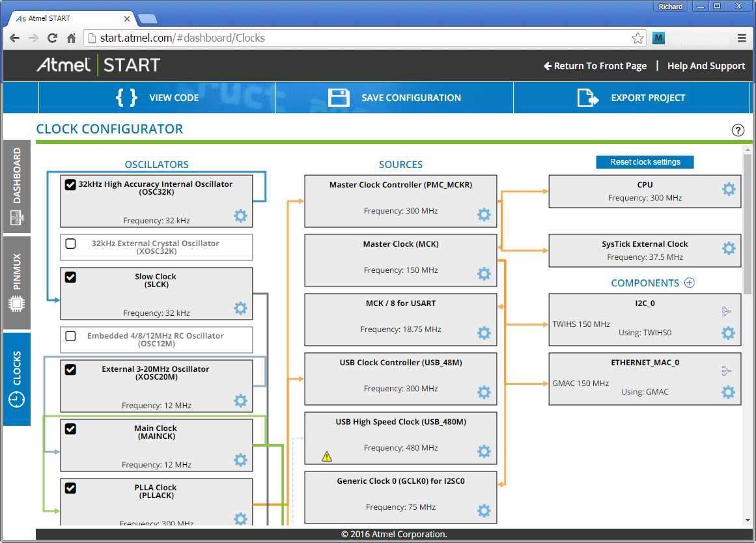Select CLOCKS side tab

[17, 379]
